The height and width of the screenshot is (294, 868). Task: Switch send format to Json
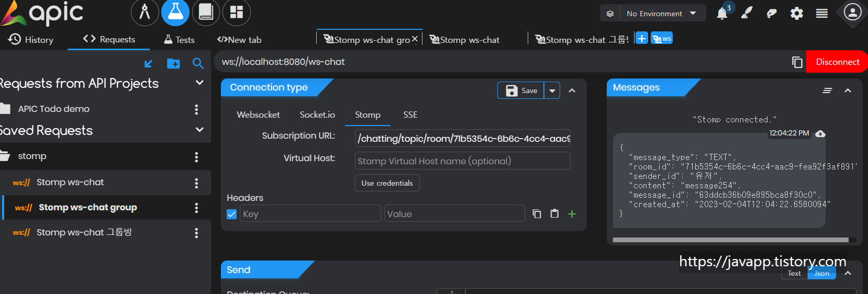(821, 273)
